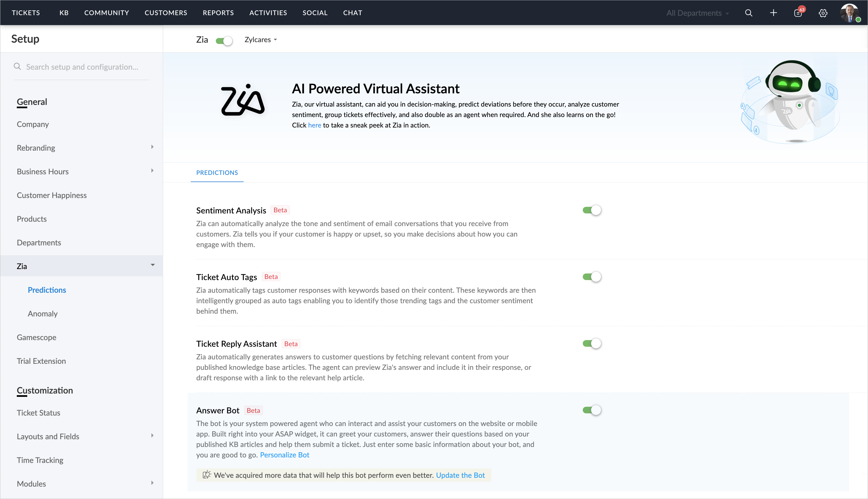The height and width of the screenshot is (499, 868).
Task: Open notifications icon with red badge
Action: pos(798,13)
